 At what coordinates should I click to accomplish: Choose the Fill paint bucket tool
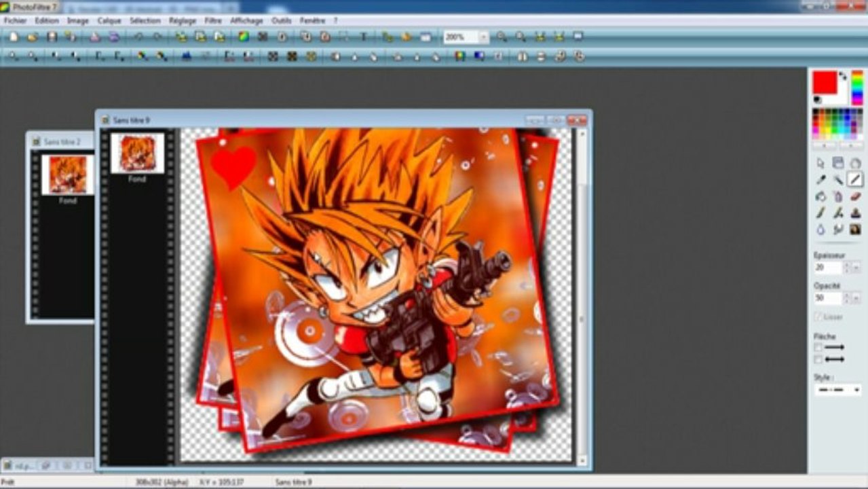point(820,196)
